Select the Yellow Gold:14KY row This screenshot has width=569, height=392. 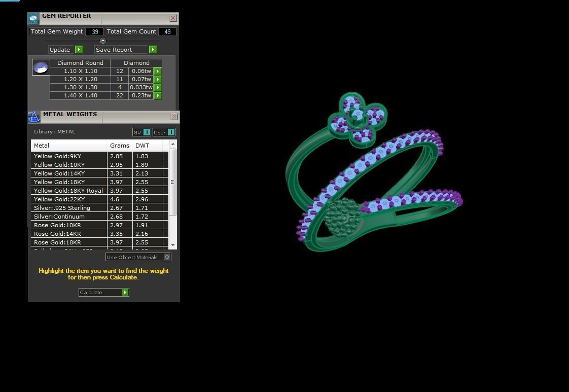pyautogui.click(x=99, y=173)
